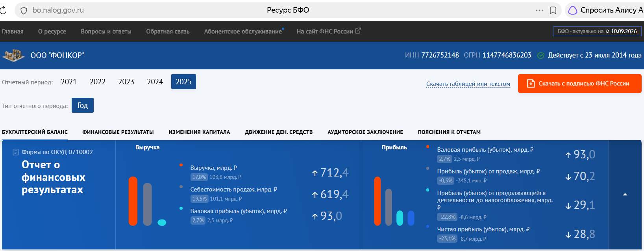Viewport: 644px width, 251px height.
Task: Click Форма по ОКУД 0710002 text
Action: coord(57,152)
